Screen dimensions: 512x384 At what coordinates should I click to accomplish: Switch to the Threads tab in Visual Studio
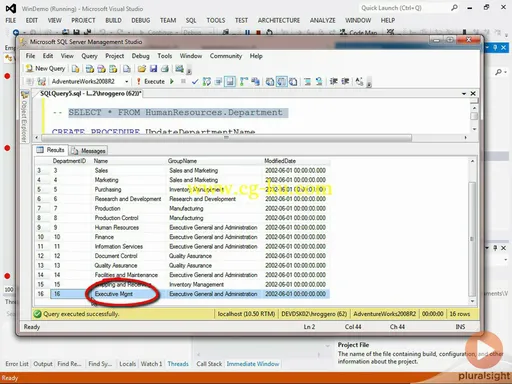pos(178,364)
